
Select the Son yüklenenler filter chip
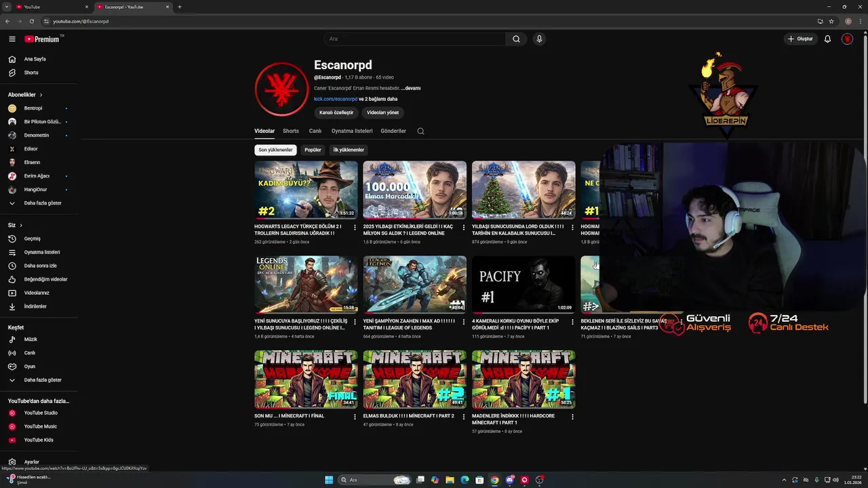[x=275, y=150]
